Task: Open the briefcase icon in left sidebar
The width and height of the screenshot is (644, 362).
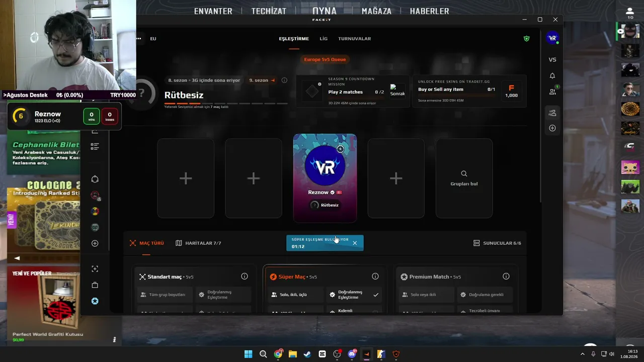Action: pyautogui.click(x=95, y=285)
